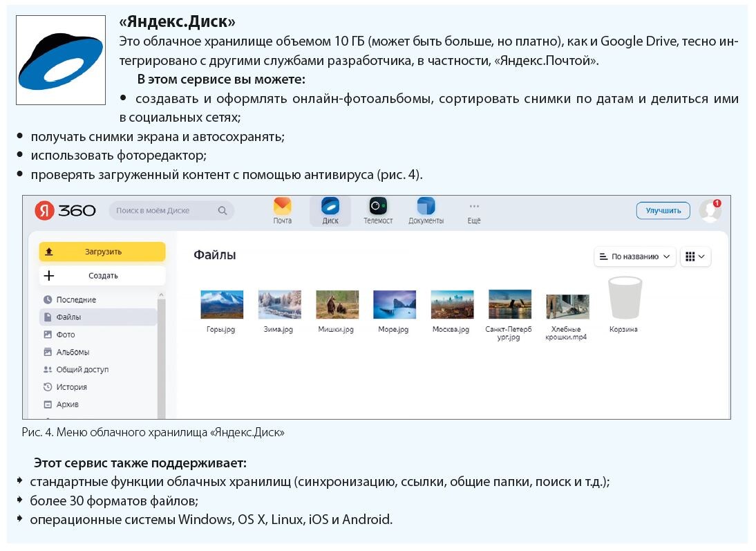Open История in the sidebar

click(98, 387)
